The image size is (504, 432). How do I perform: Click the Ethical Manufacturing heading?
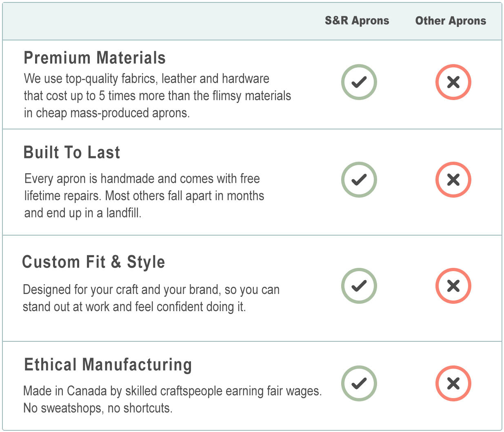pos(108,365)
